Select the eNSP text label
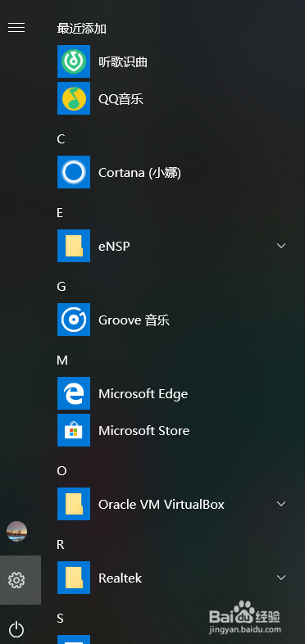This screenshot has width=305, height=644. [x=114, y=246]
